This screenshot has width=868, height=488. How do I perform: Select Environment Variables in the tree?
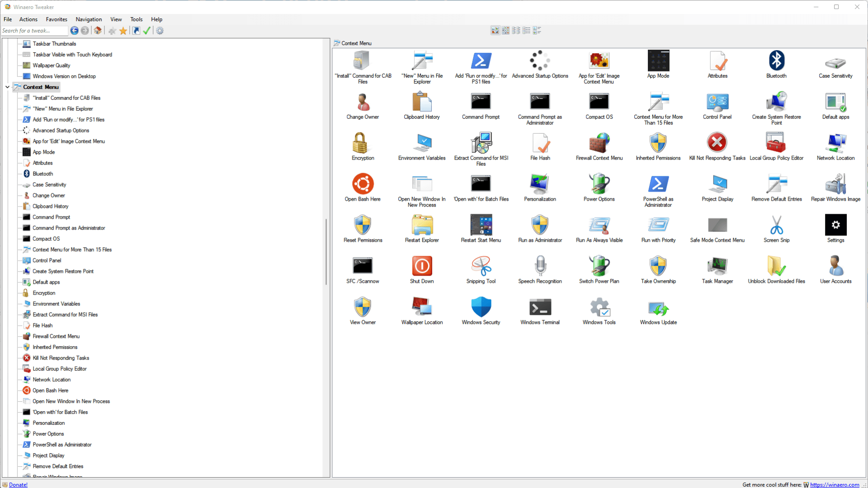point(56,304)
